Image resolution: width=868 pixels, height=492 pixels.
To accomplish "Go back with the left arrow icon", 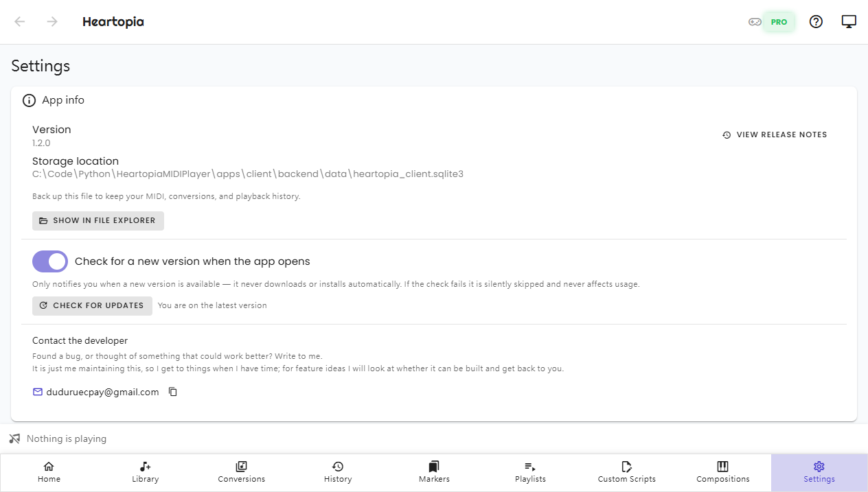I will coord(20,22).
